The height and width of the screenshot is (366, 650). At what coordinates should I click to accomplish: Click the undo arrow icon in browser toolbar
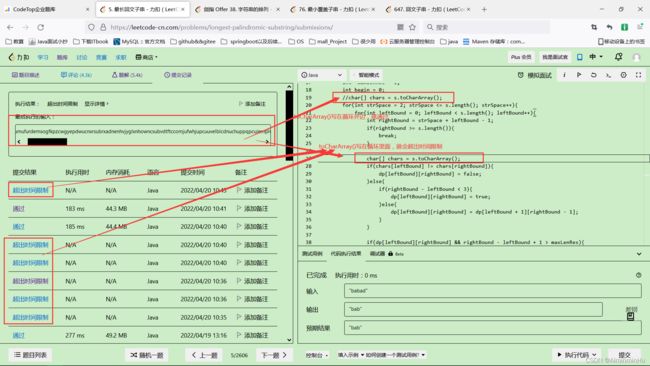point(609,27)
